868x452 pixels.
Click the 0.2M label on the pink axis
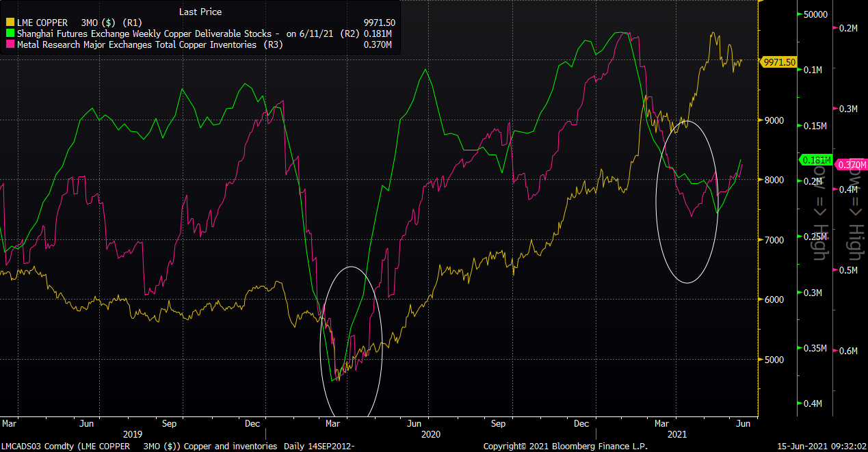pos(848,28)
